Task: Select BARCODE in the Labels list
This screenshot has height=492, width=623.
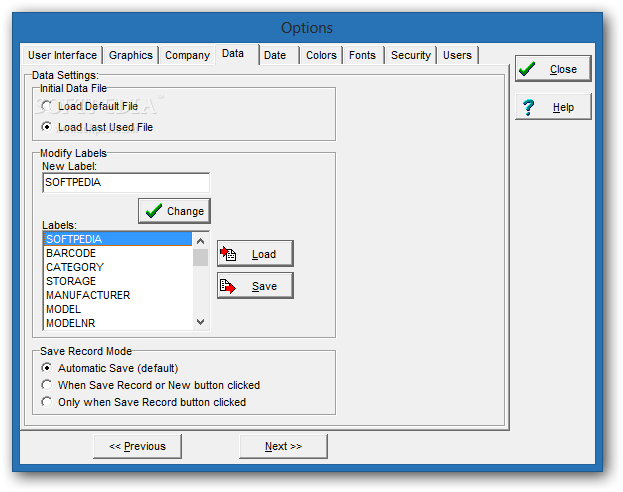Action: coord(118,253)
